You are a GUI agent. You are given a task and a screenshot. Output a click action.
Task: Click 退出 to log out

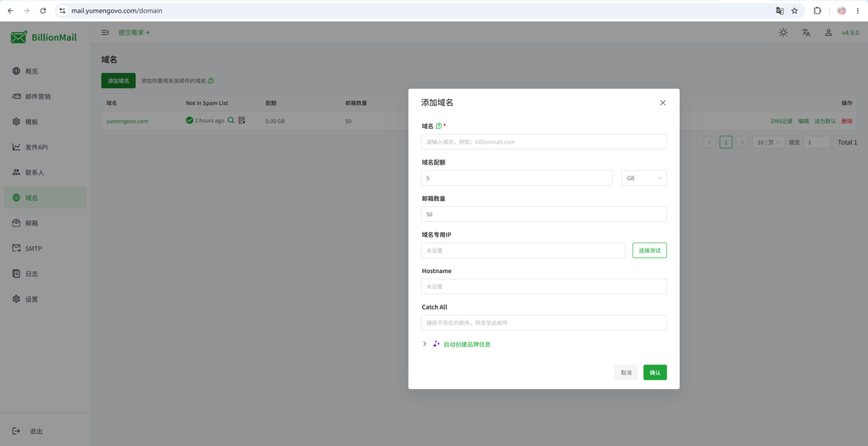(28, 431)
